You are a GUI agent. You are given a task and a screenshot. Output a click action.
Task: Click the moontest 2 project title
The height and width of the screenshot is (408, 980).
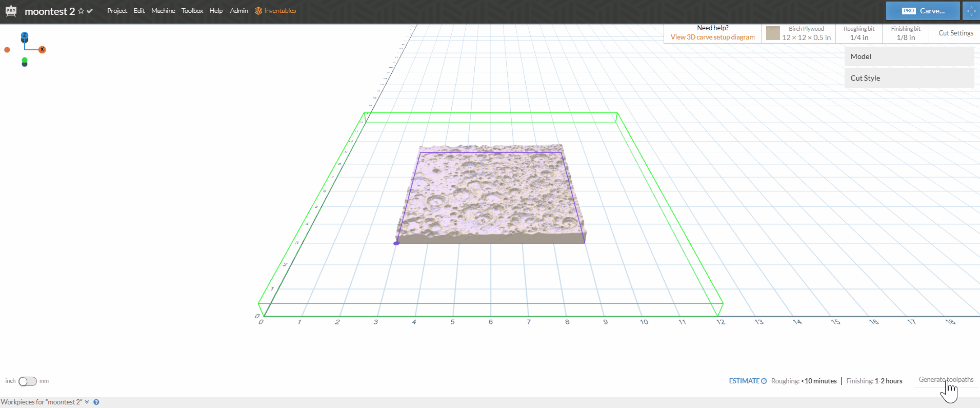pos(50,11)
